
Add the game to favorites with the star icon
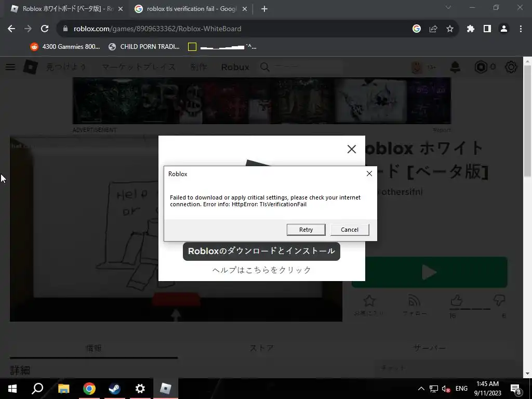(x=369, y=301)
